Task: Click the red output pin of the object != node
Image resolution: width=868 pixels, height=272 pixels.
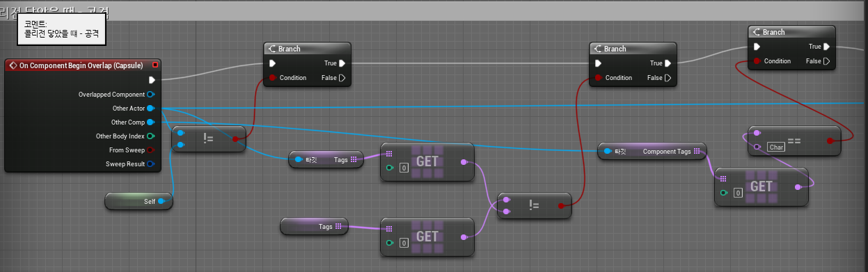Action: point(235,139)
